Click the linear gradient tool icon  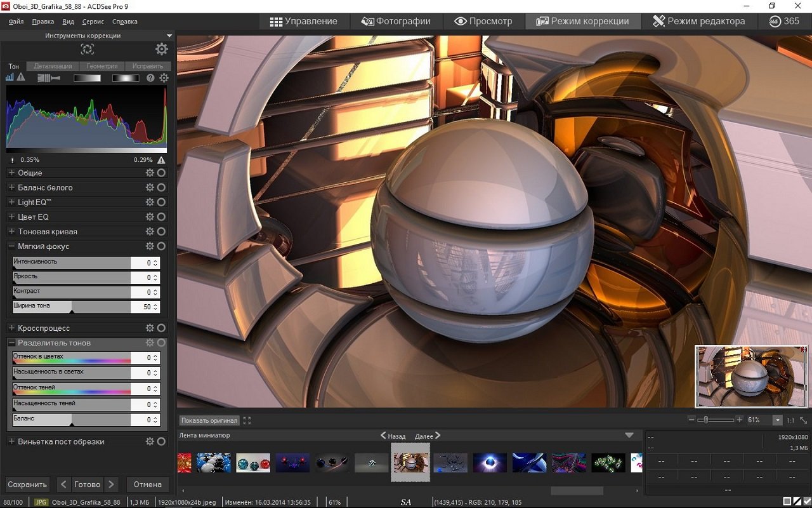(x=87, y=78)
